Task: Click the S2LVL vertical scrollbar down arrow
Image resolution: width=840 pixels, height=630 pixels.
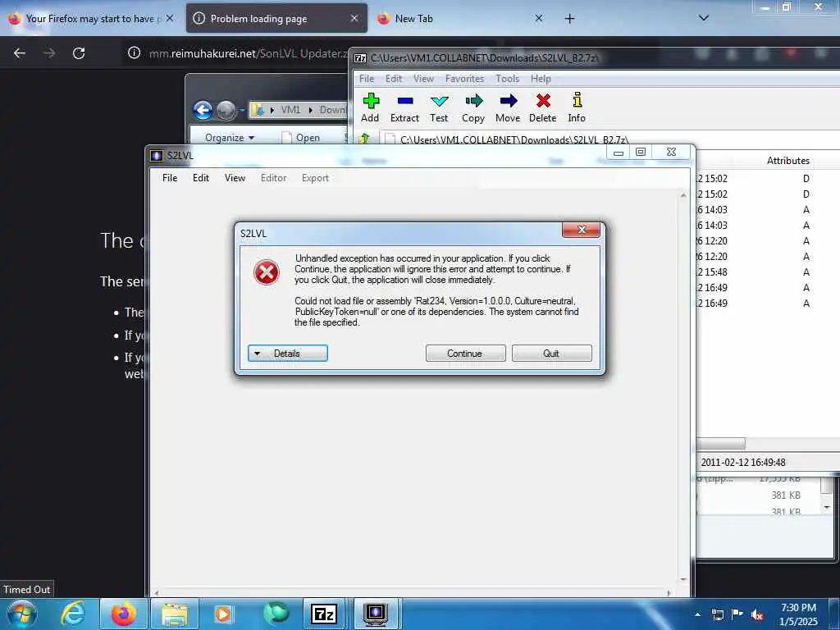Action: coord(683,579)
